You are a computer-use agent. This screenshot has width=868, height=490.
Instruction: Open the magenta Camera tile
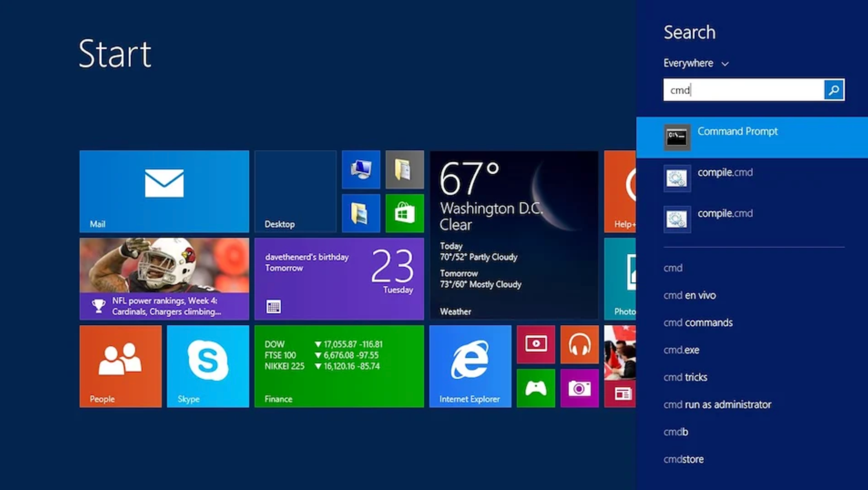579,388
